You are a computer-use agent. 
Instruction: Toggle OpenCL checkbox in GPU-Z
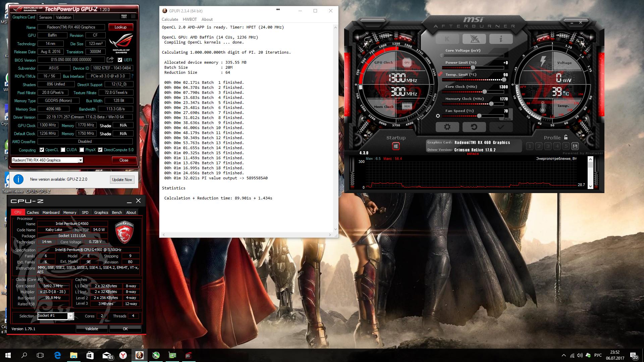click(x=42, y=150)
